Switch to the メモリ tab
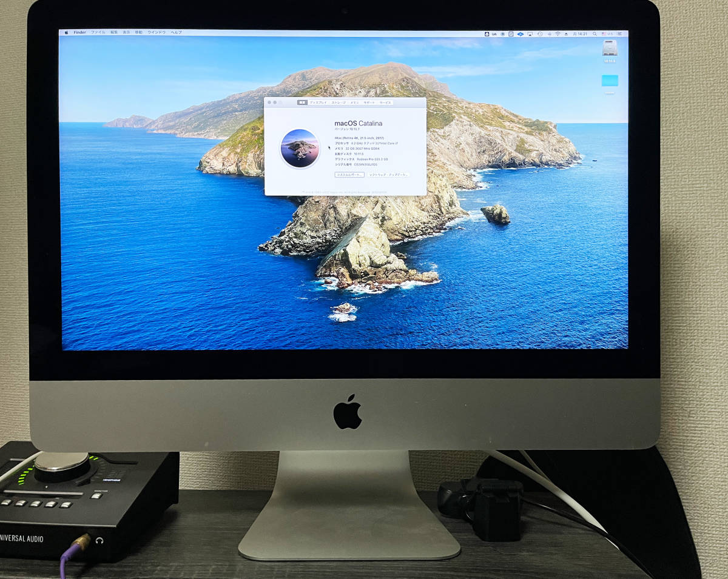The height and width of the screenshot is (579, 728). pos(354,102)
